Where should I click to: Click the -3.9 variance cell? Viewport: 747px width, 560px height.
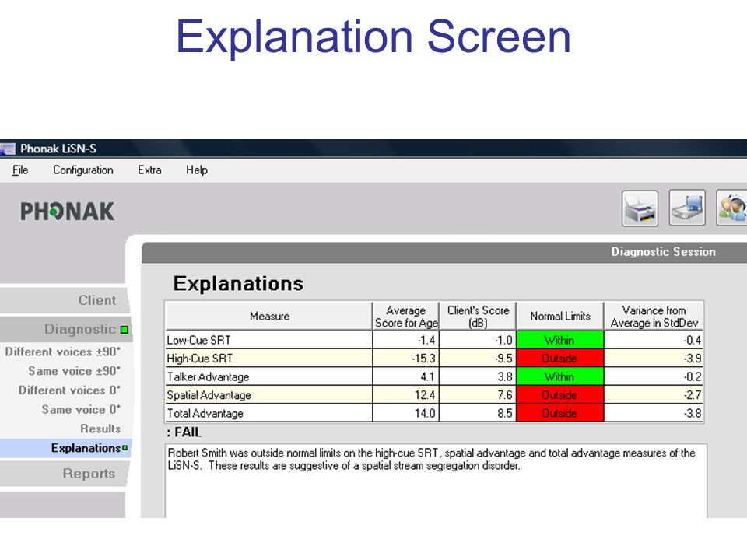click(x=654, y=358)
